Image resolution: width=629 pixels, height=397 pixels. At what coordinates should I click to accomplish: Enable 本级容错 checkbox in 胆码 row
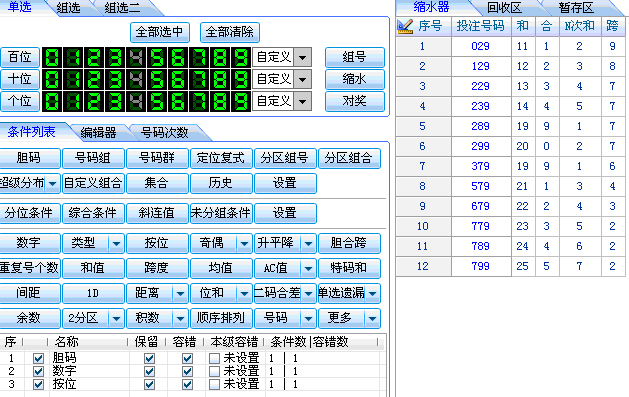pyautogui.click(x=214, y=358)
